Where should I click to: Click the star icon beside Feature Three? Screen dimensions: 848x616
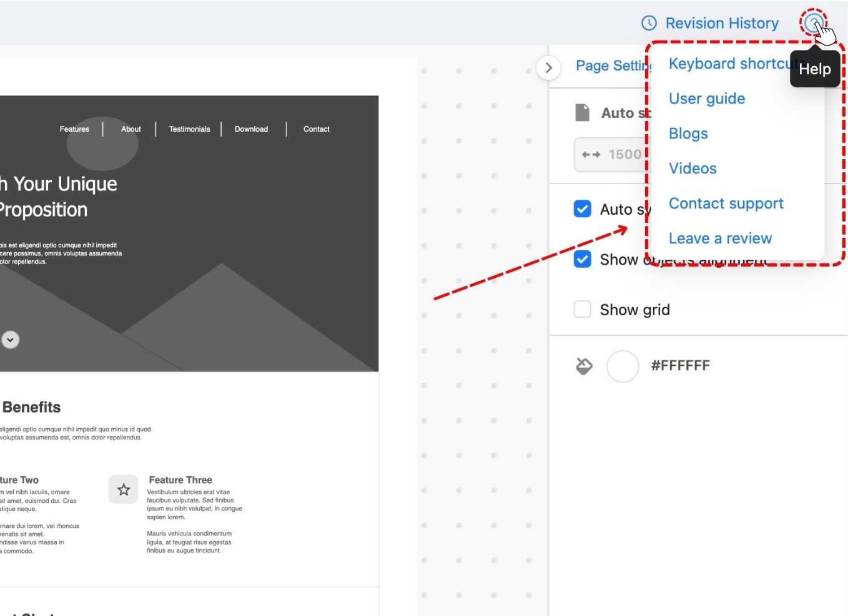(124, 489)
